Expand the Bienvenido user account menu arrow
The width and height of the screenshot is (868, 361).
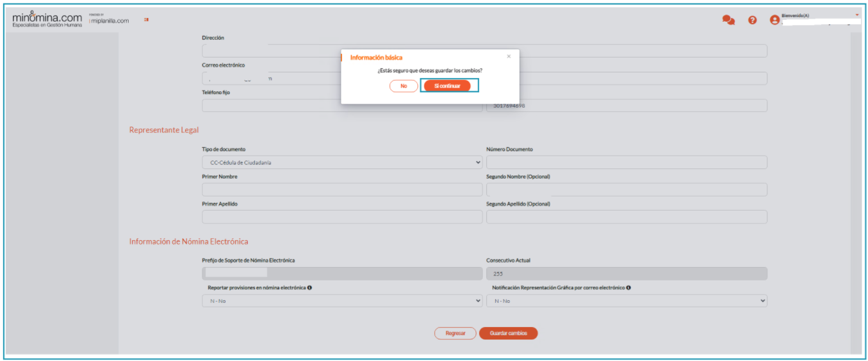click(x=857, y=15)
